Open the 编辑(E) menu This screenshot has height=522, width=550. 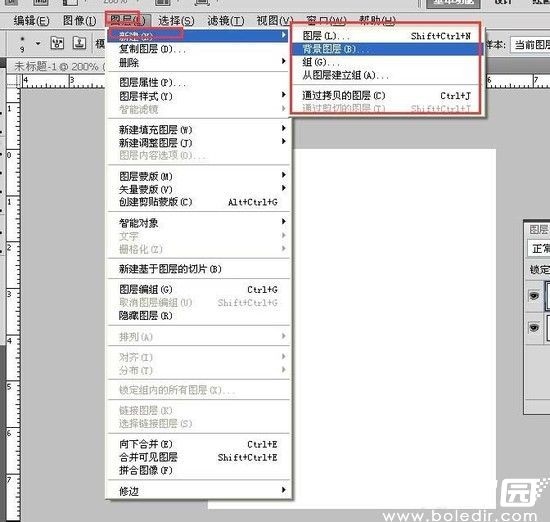tap(32, 21)
